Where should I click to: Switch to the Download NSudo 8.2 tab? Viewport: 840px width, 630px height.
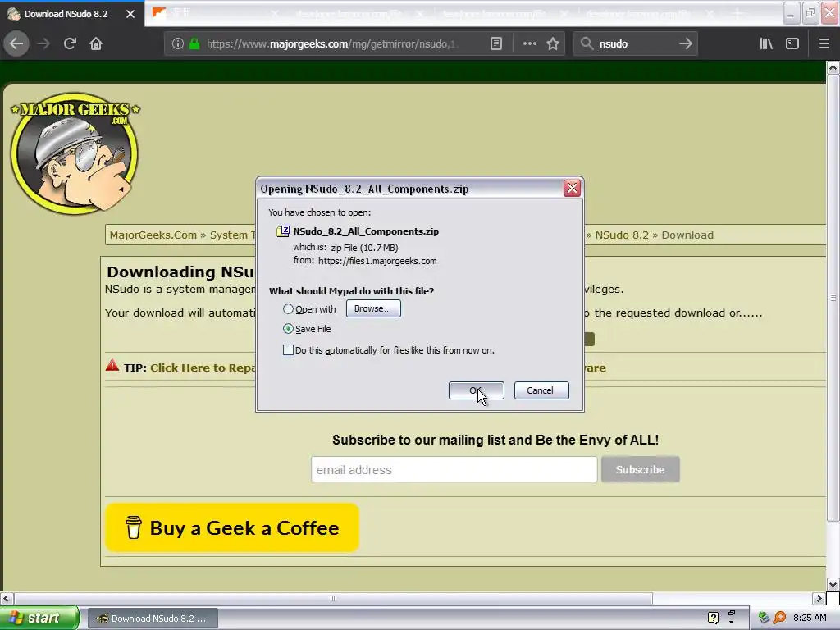click(66, 14)
